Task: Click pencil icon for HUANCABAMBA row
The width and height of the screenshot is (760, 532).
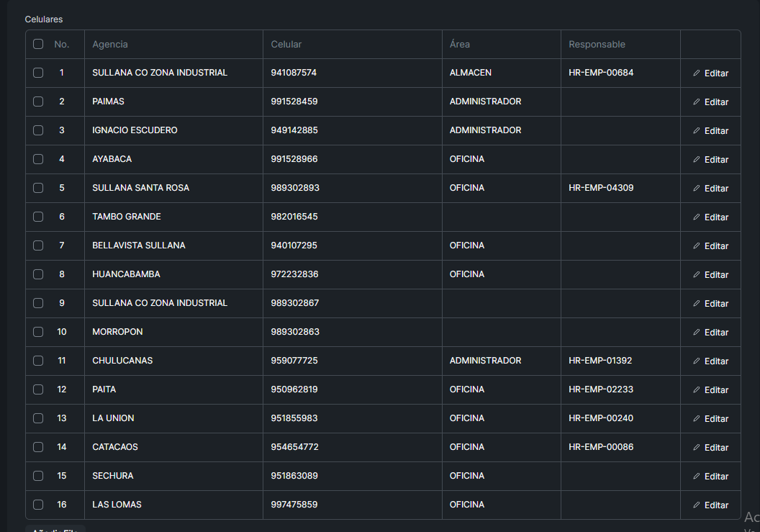Action: 696,275
